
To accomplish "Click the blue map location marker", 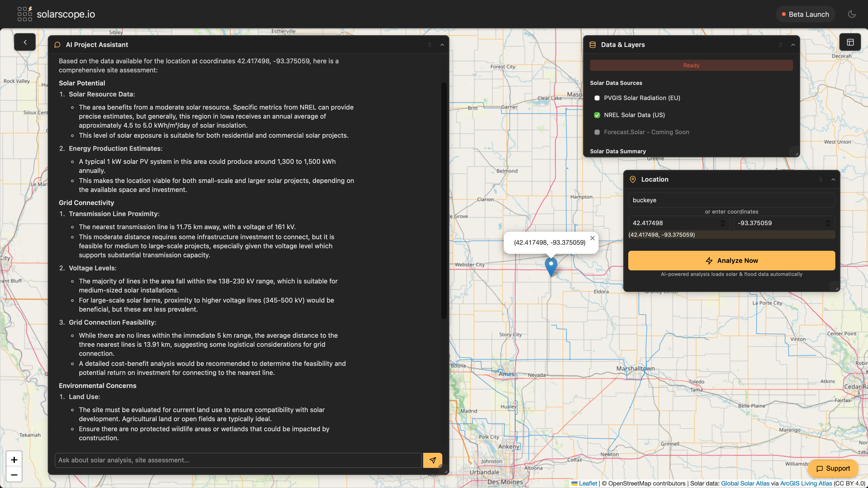I will 551,267.
